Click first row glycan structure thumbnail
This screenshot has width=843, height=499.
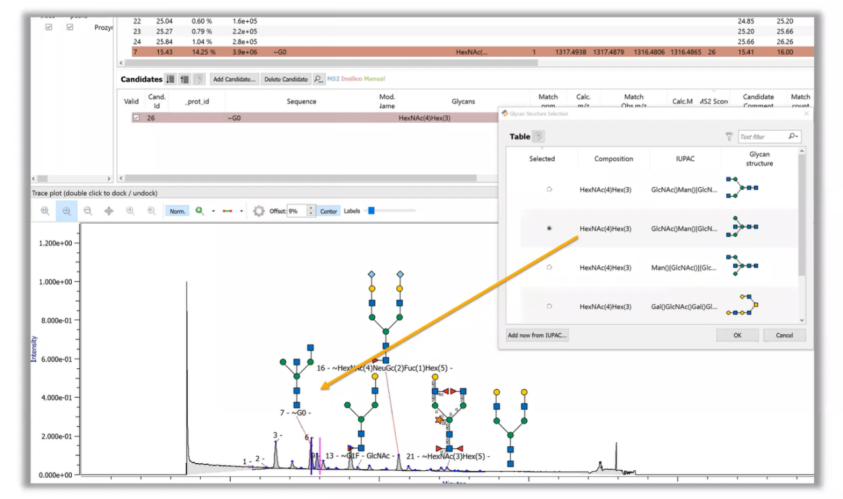742,188
